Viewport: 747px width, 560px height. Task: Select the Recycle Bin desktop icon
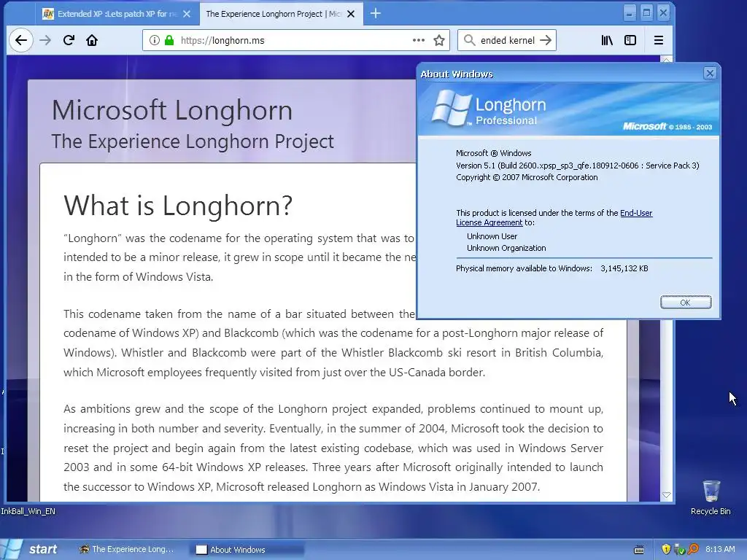coord(711,497)
